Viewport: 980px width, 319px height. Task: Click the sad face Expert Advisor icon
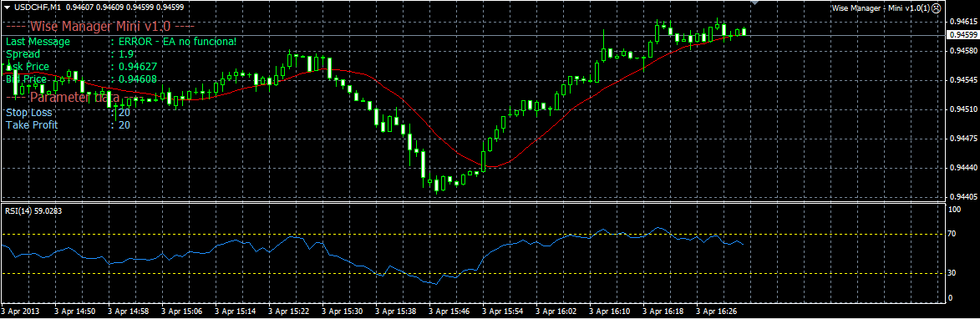[936, 8]
